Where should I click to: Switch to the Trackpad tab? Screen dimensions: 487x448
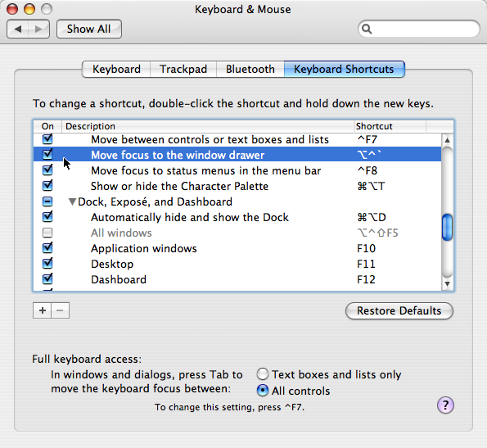[x=183, y=69]
